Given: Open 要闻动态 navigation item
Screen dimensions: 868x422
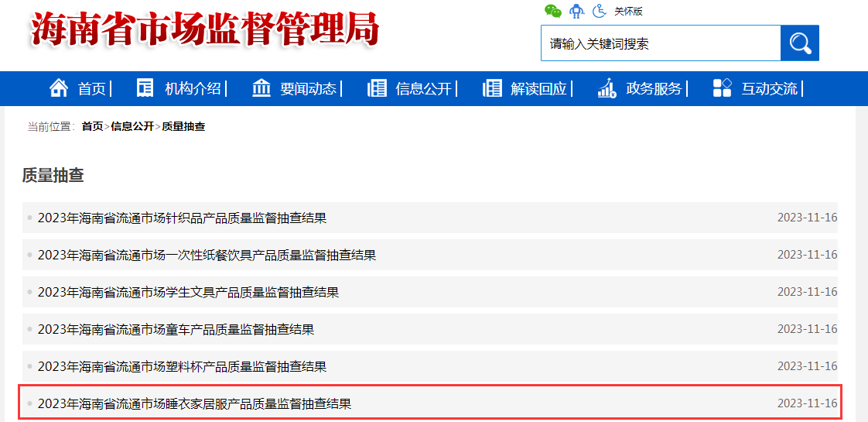Looking at the screenshot, I should click(309, 88).
